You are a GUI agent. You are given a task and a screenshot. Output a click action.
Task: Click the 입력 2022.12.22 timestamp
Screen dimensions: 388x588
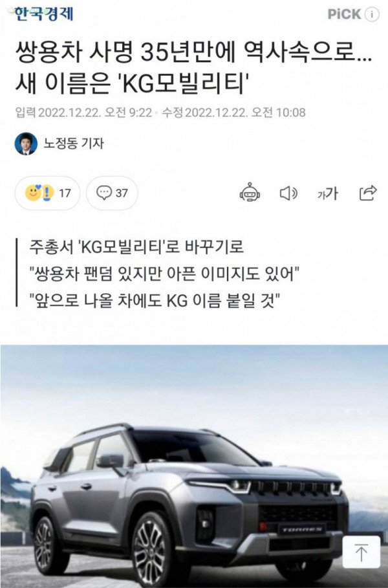[83, 112]
